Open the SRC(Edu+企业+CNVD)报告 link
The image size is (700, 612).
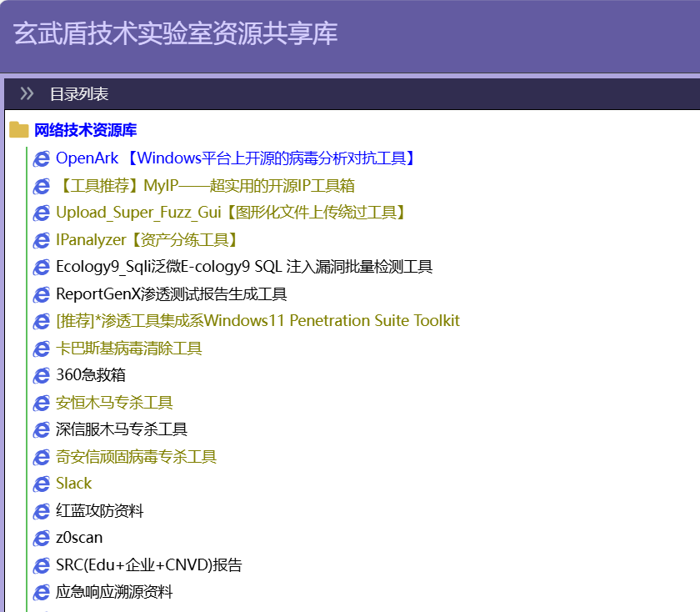pyautogui.click(x=149, y=565)
